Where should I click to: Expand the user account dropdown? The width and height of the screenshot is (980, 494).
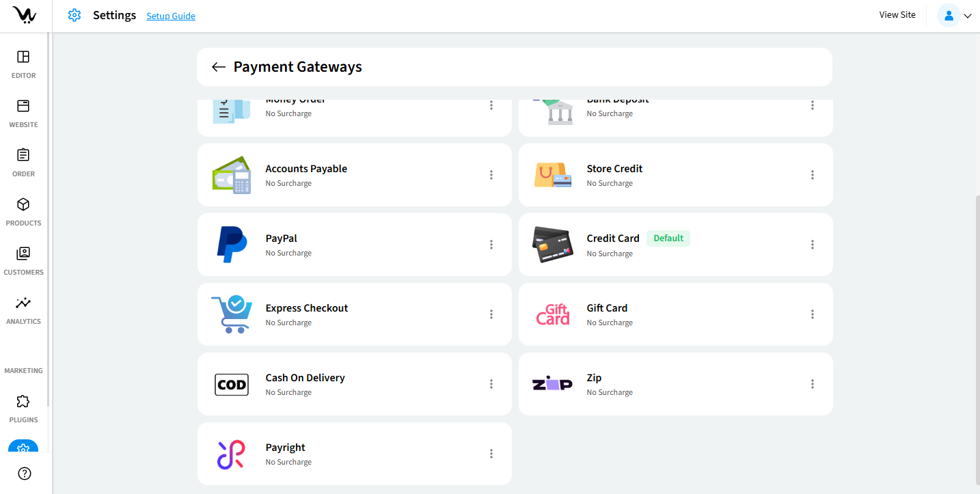[x=955, y=16]
